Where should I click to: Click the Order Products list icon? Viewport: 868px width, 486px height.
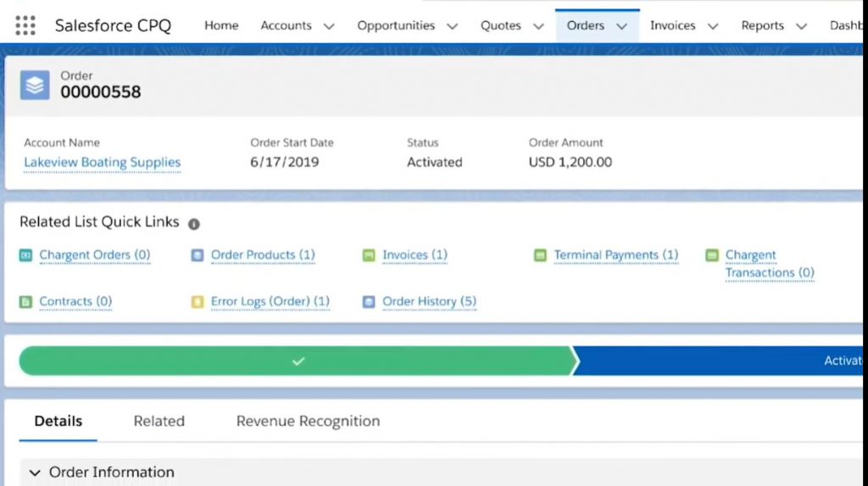(198, 255)
